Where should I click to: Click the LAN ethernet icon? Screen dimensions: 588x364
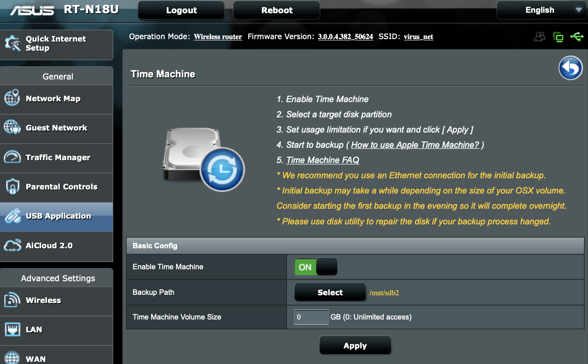tap(12, 329)
